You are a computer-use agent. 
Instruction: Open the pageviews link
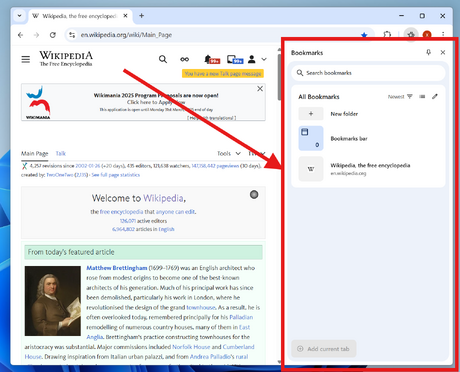point(215,166)
